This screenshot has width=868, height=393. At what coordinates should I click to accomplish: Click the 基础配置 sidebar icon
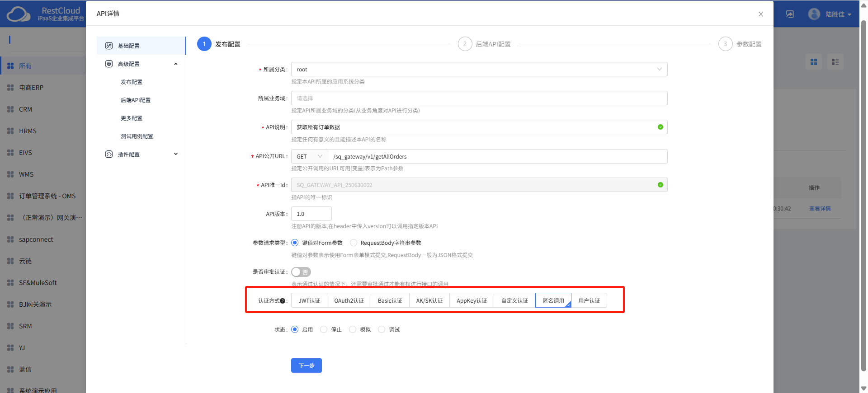coord(109,46)
